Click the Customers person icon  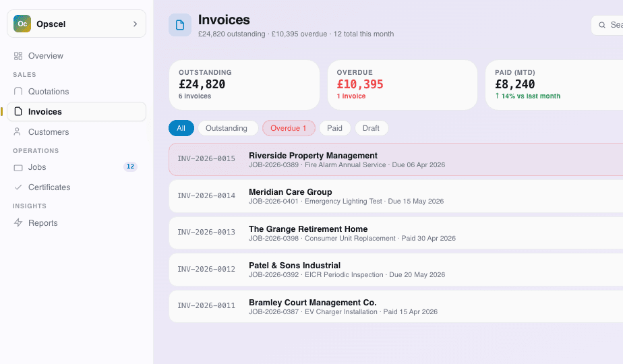[x=17, y=131]
